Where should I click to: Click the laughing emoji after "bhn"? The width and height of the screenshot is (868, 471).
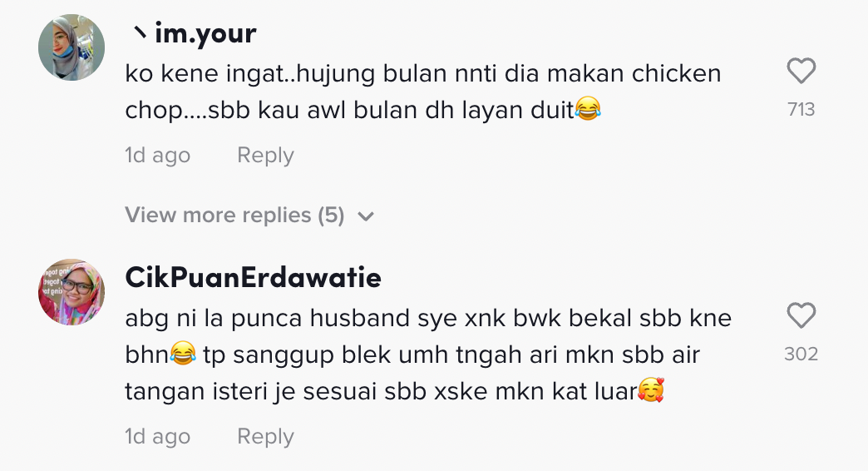[183, 354]
